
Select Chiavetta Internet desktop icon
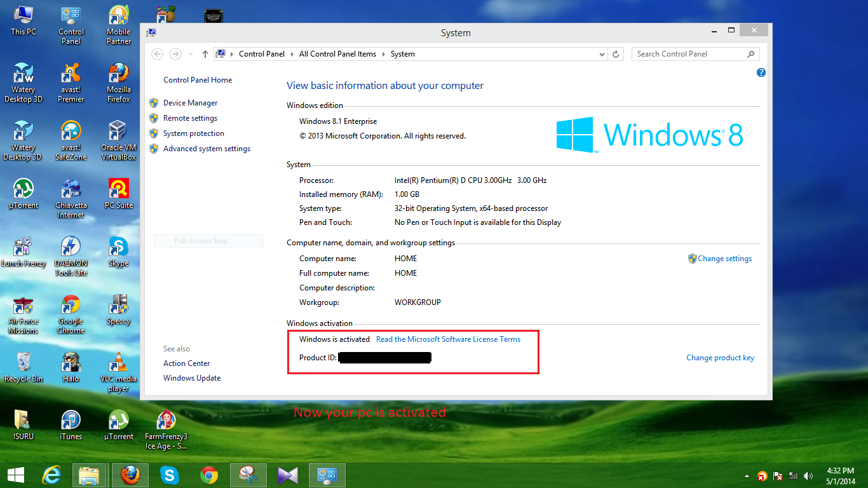(x=71, y=199)
